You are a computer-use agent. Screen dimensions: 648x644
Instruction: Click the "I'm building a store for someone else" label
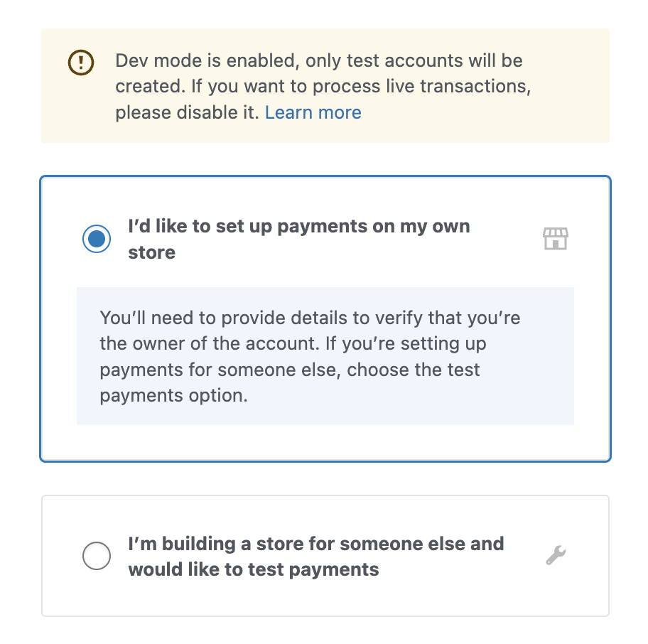315,544
